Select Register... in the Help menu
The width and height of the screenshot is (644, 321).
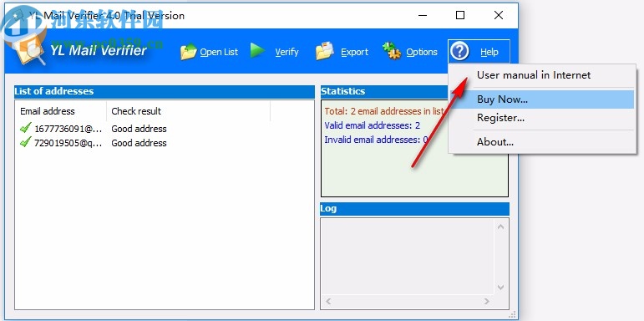coord(542,118)
